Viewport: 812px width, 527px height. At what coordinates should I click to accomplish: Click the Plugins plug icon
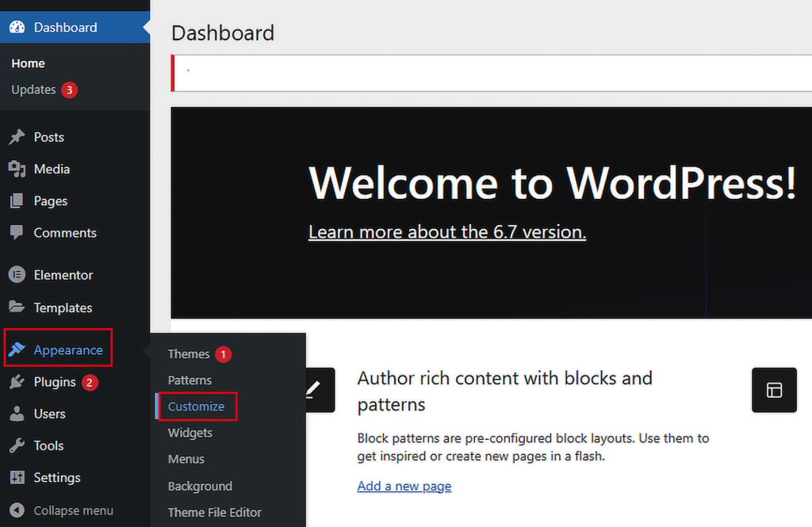click(x=17, y=382)
